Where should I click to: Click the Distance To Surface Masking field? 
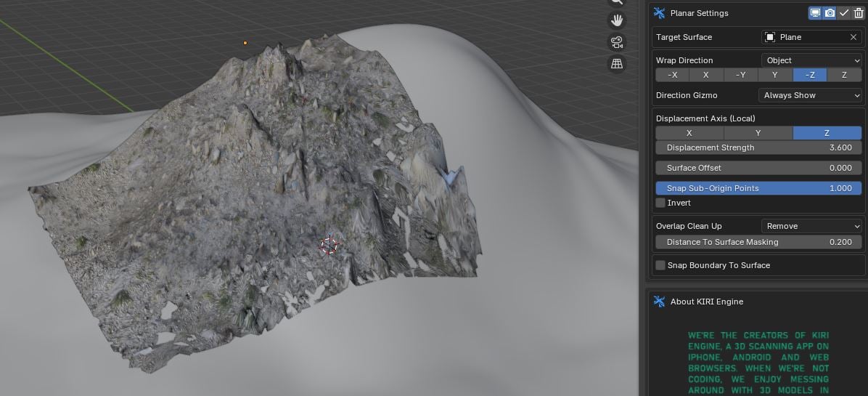pos(760,242)
